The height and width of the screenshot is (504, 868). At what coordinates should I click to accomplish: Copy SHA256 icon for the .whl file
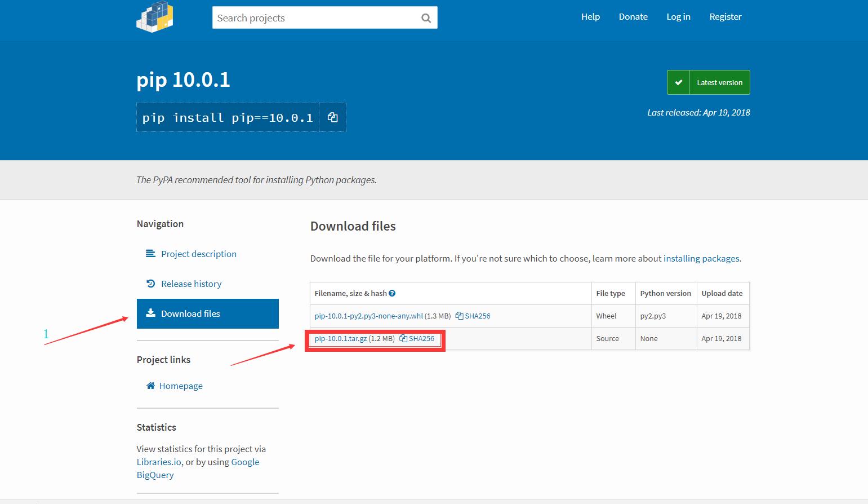pos(459,316)
